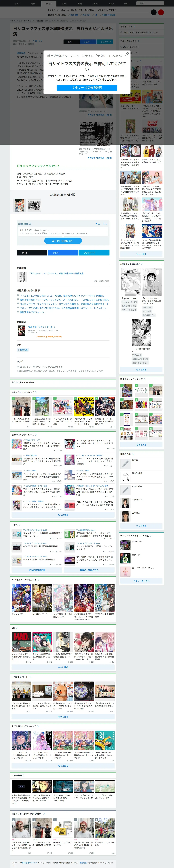Open the second thumbnail in この記事の画像
The image size is (174, 868).
click(x=34, y=205)
